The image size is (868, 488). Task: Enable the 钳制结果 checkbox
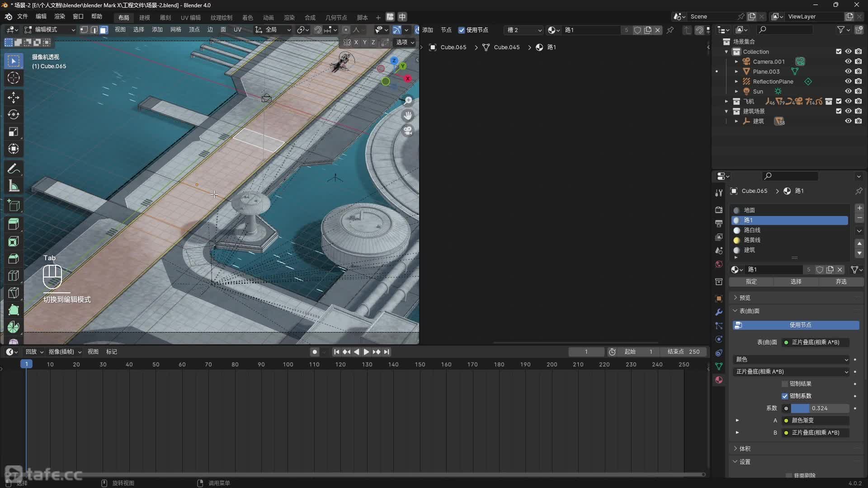click(785, 384)
